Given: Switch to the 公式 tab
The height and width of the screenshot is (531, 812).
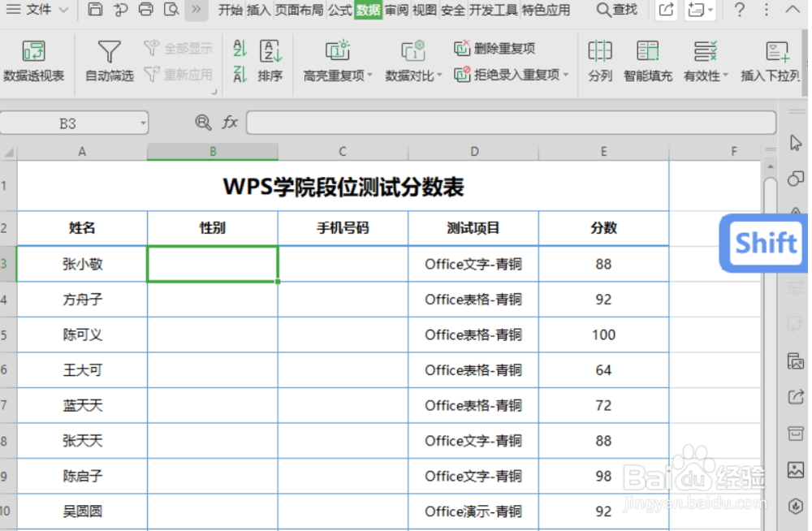Looking at the screenshot, I should pos(339,10).
